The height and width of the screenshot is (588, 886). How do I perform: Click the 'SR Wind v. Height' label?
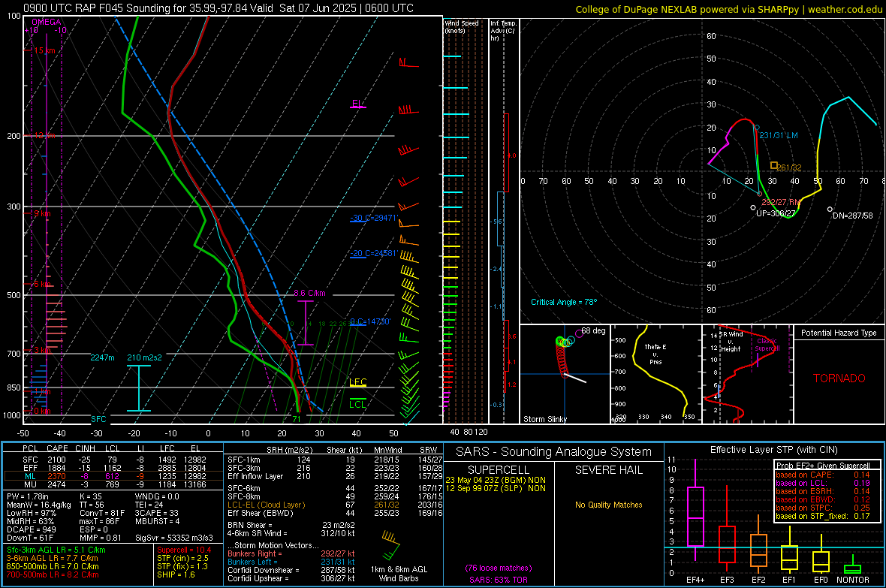(x=731, y=342)
